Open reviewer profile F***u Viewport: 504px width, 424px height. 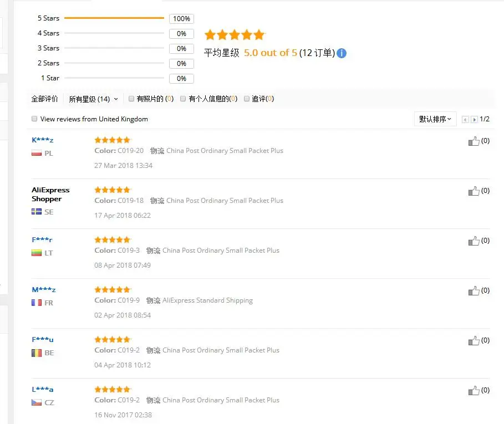click(x=43, y=340)
